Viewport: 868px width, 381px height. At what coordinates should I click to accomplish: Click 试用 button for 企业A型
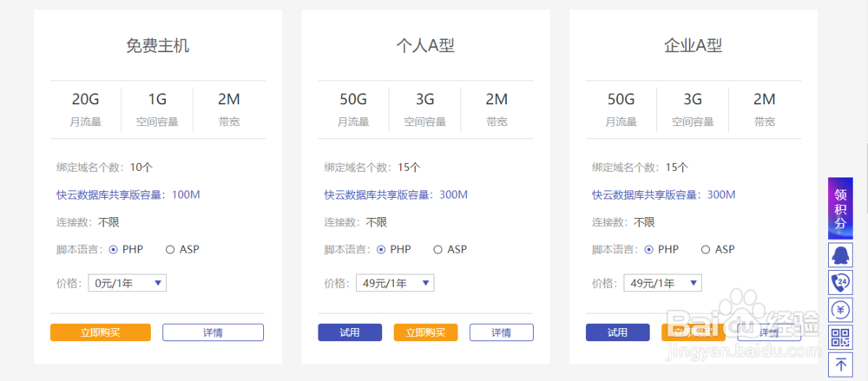coord(617,332)
